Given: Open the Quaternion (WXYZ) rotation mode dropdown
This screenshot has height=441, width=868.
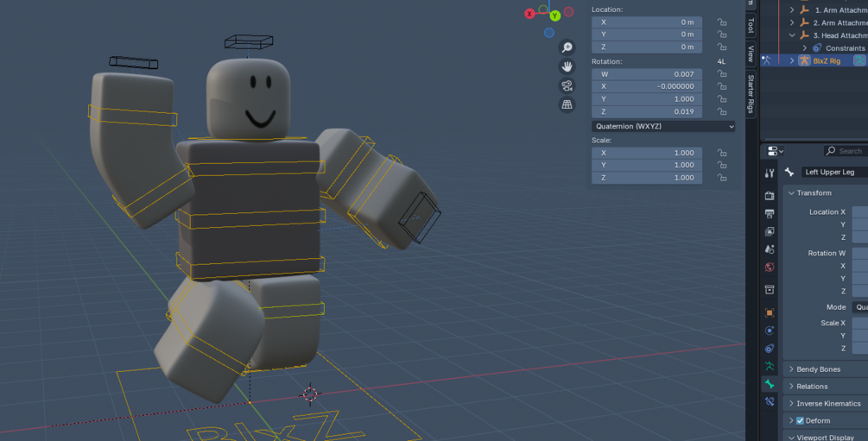Looking at the screenshot, I should (x=663, y=126).
